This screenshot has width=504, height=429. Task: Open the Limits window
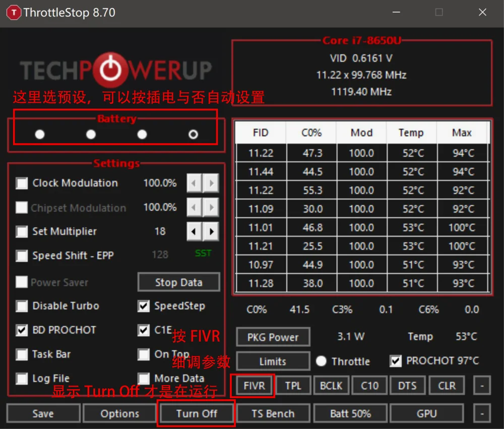(273, 361)
